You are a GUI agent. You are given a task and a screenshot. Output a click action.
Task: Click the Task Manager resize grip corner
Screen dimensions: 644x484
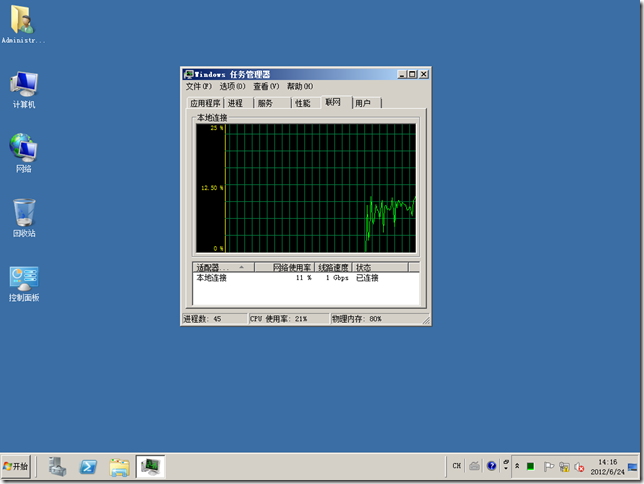pos(426,320)
